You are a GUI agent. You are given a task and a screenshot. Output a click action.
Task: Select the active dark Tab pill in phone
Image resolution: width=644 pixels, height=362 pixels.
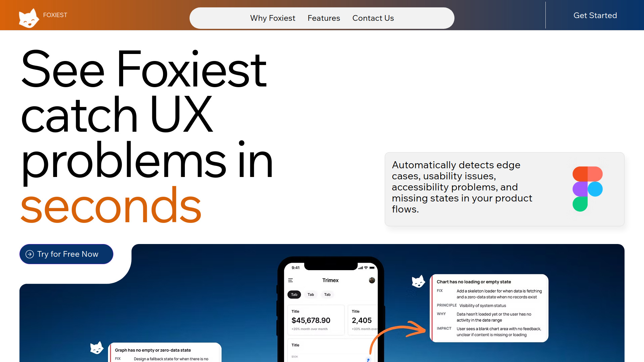[x=294, y=295]
